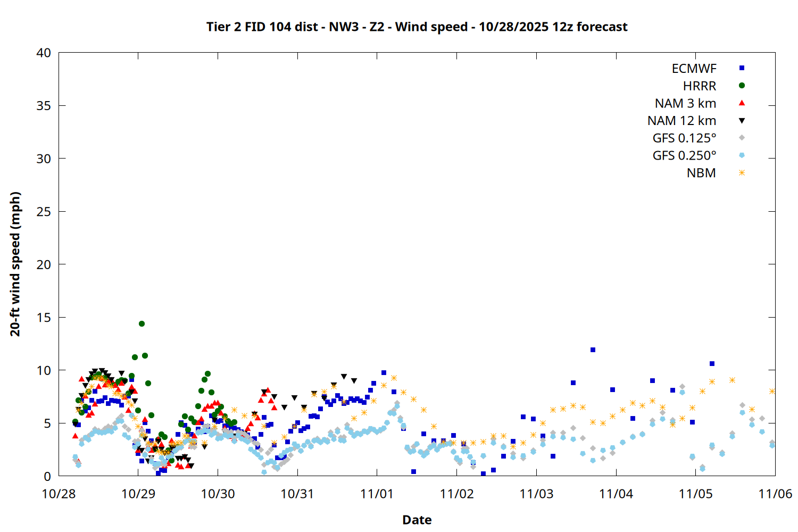This screenshot has width=798, height=532.
Task: Click the GFS 0.250° light blue marker
Action: click(742, 155)
